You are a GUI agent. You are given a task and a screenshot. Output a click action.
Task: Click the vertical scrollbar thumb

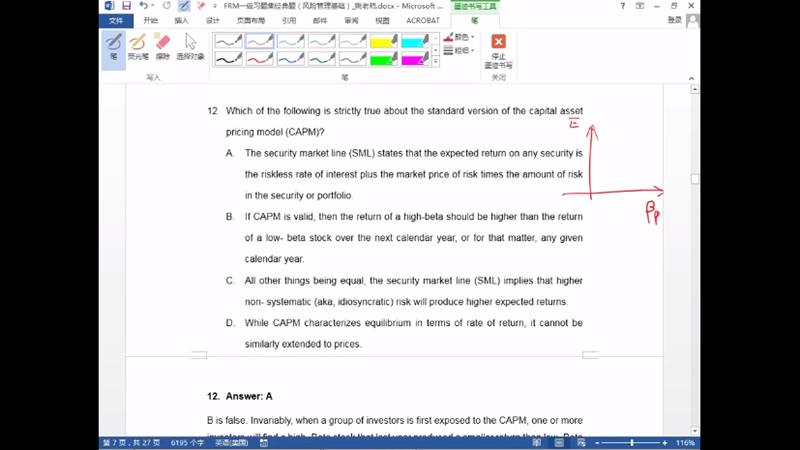tap(694, 179)
